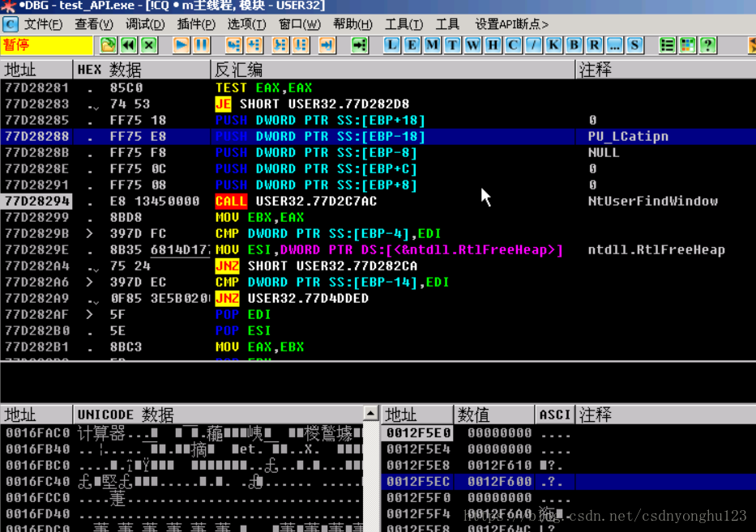Viewport: 756px width, 532px height.
Task: Open Memory map with M icon
Action: pos(432,45)
